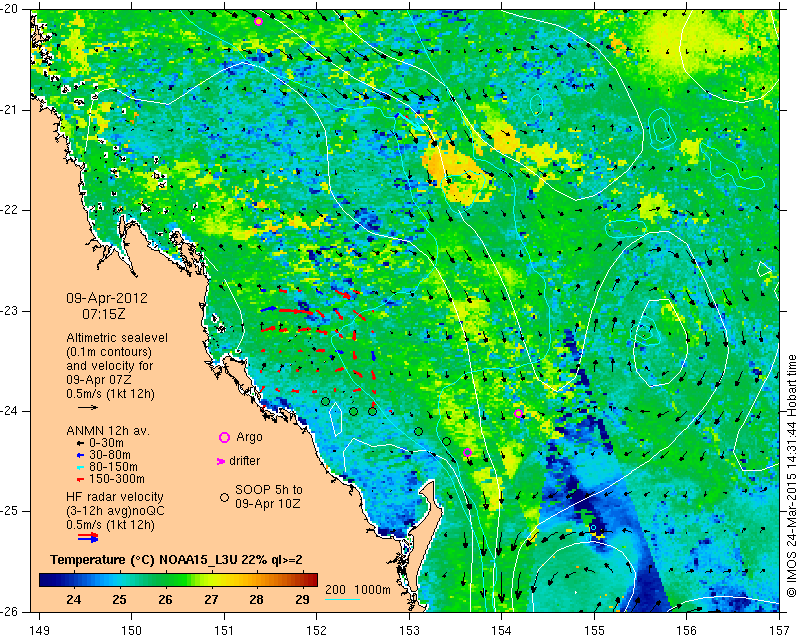Click the cyan 200m contour line legend sample
800x640 pixels.
point(342,599)
